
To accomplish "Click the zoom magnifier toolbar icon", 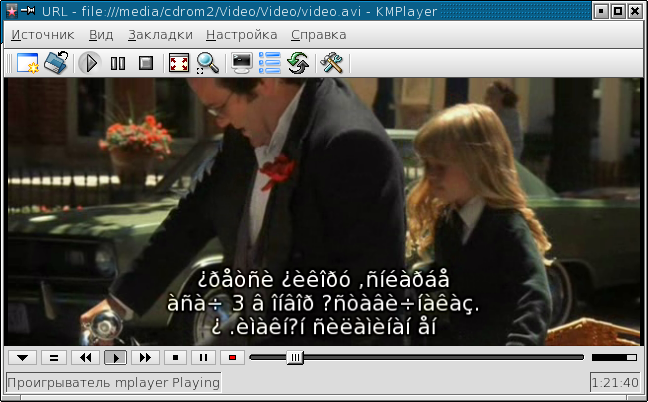I will click(207, 63).
